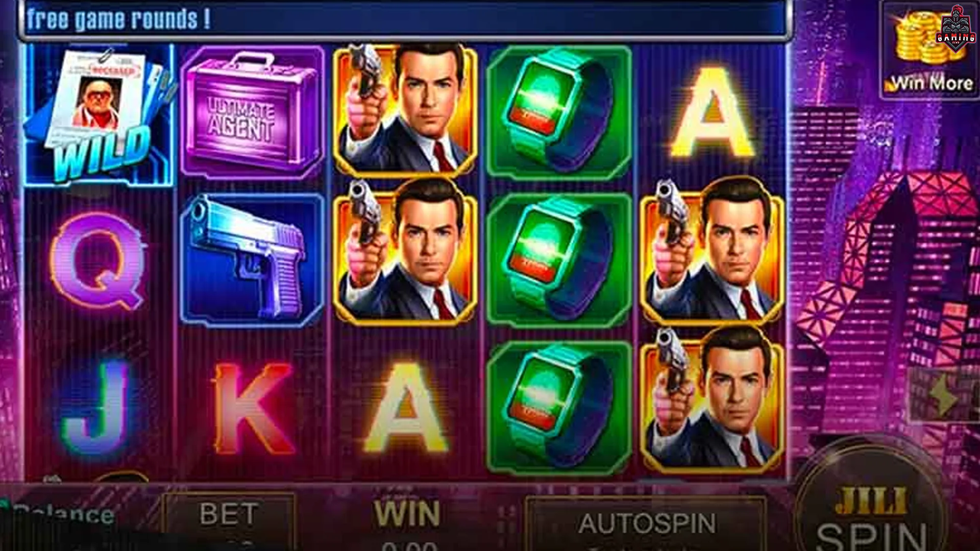Image resolution: width=980 pixels, height=551 pixels.
Task: Click the blue pistol symbol
Action: click(252, 260)
